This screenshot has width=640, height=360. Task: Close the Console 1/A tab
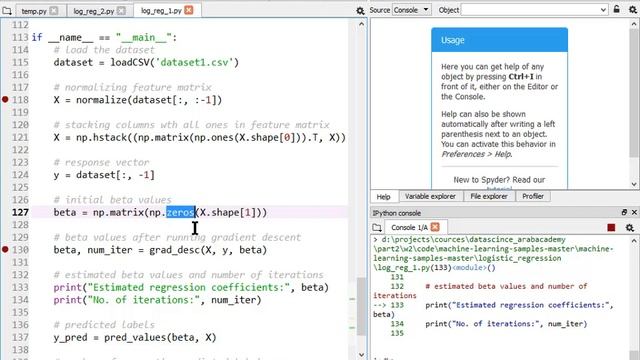(x=435, y=227)
